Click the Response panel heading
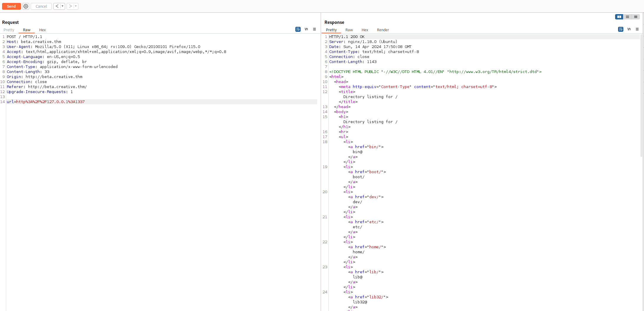The width and height of the screenshot is (644, 311). point(334,22)
